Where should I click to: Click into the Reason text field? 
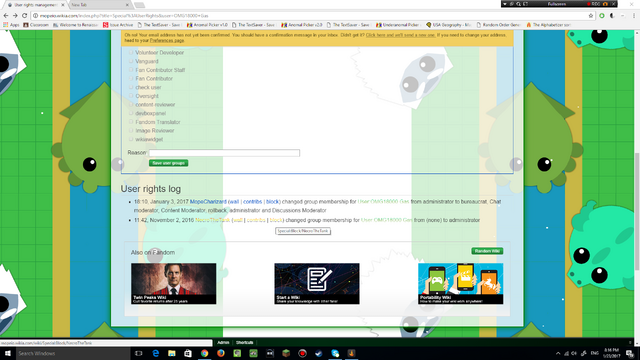tap(224, 153)
